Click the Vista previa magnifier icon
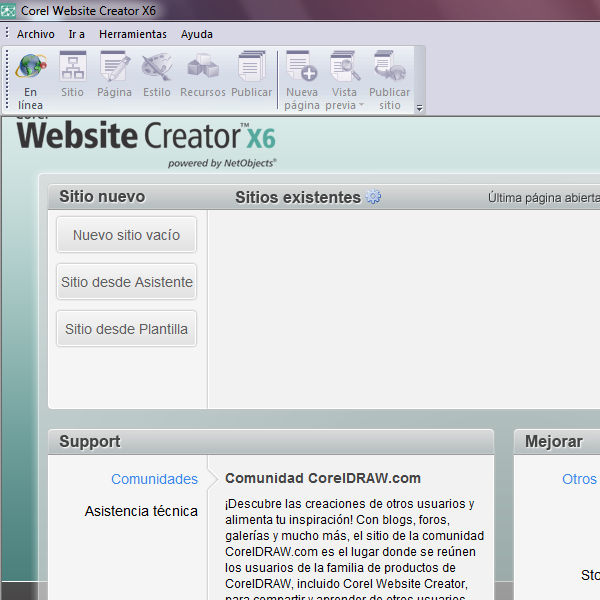The width and height of the screenshot is (600, 600). point(344,66)
